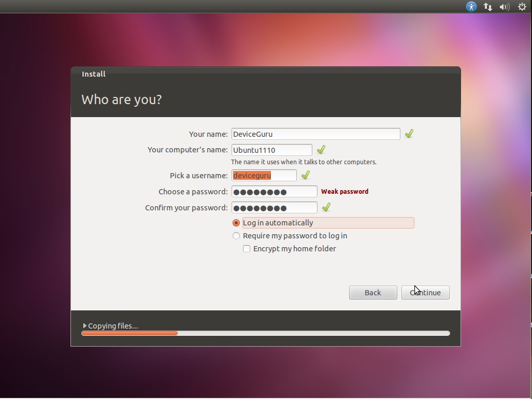Click the Choose a password field
The image size is (532, 399).
pos(275,192)
